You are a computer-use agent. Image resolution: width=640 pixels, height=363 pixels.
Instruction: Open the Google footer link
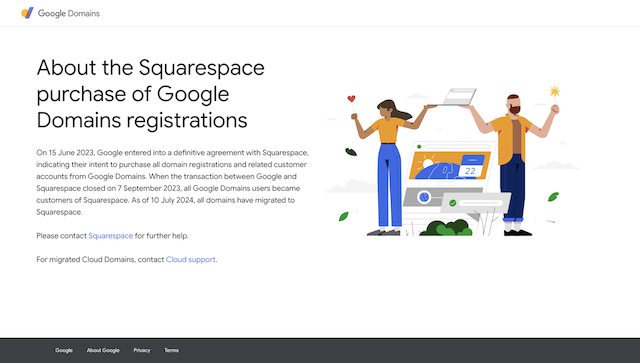pyautogui.click(x=64, y=350)
